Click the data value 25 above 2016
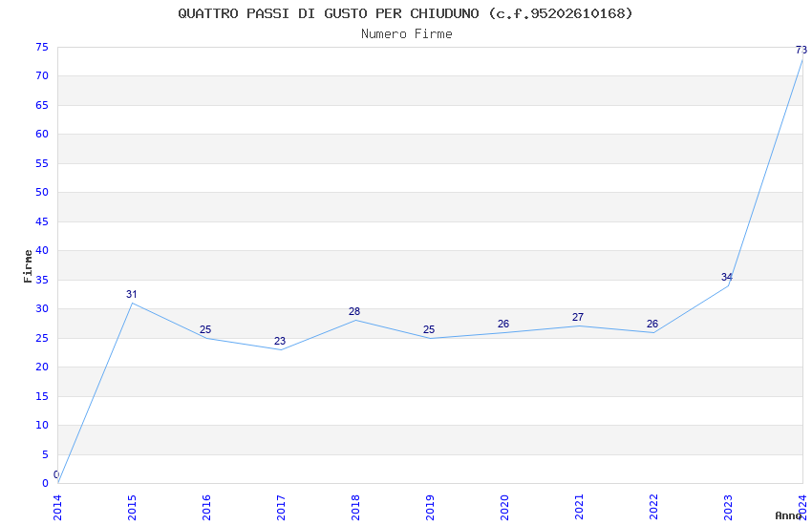The height and width of the screenshot is (525, 812). 205,329
